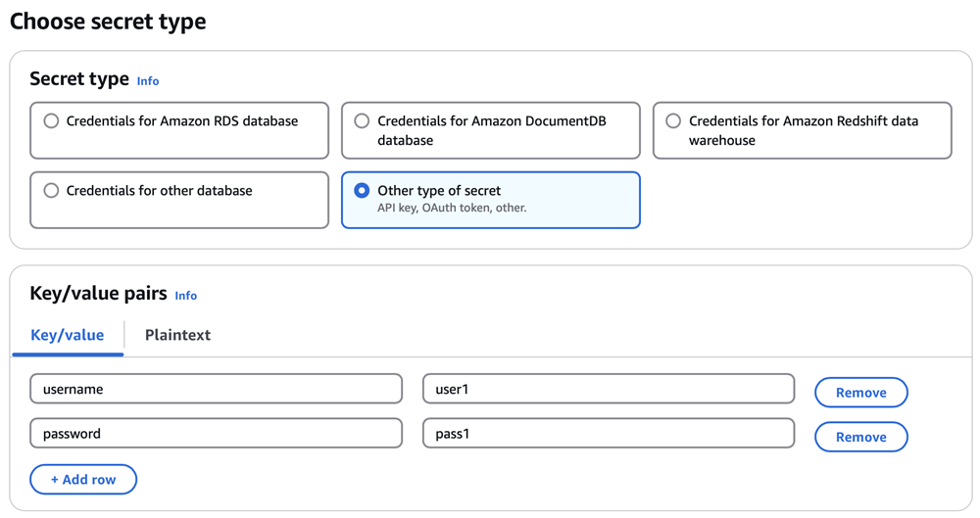The width and height of the screenshot is (980, 518).
Task: Open Info link next to Secret type
Action: point(148,81)
